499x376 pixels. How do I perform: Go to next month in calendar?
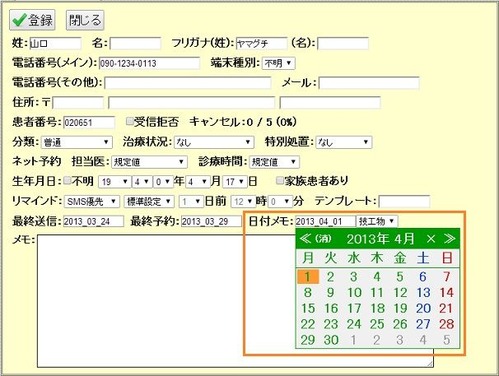(449, 238)
